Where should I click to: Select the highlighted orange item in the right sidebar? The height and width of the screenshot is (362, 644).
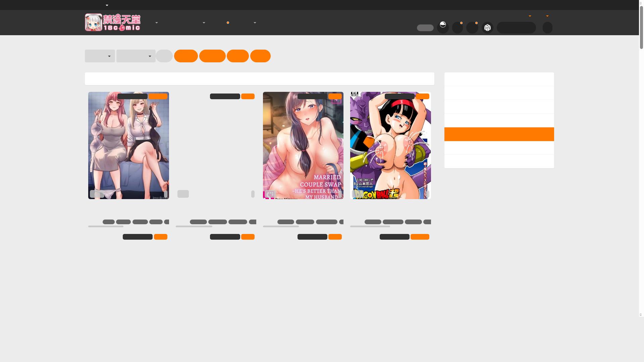coord(499,134)
